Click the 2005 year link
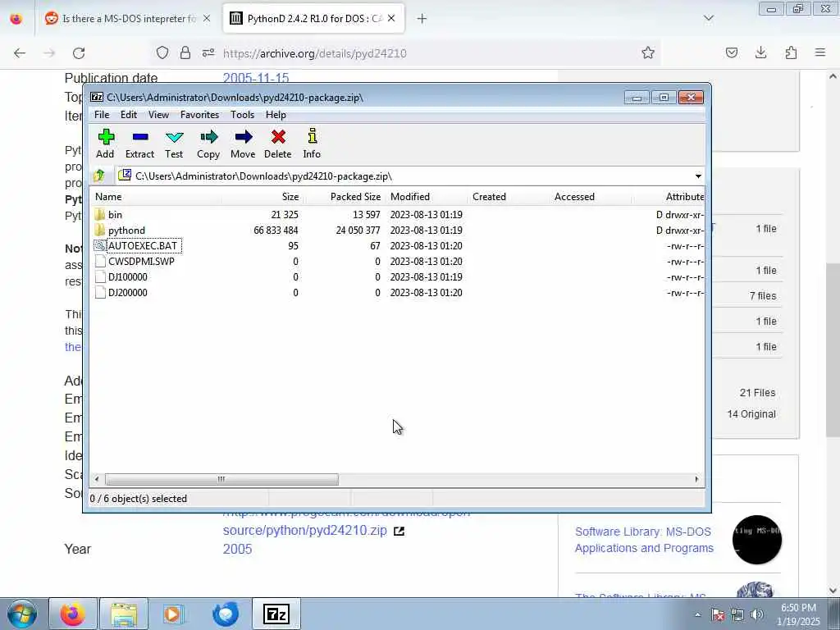Screen dimensions: 840x630 (x=237, y=549)
